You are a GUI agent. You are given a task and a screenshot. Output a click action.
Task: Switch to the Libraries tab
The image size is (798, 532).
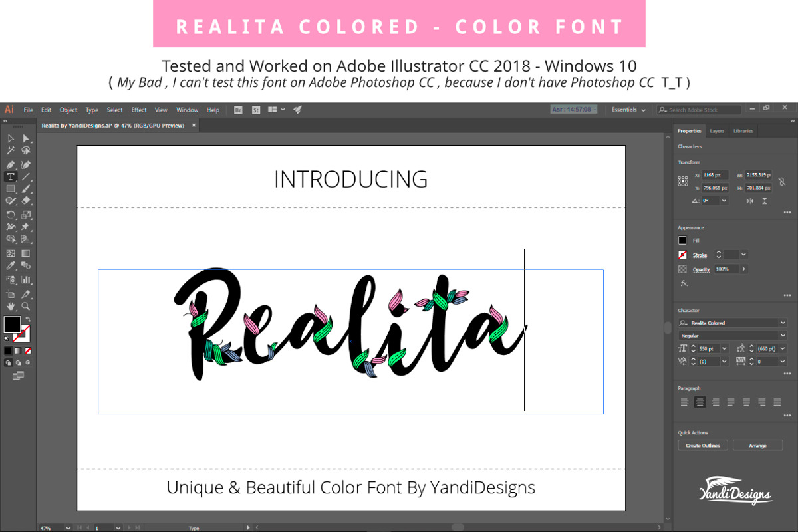[x=743, y=131]
